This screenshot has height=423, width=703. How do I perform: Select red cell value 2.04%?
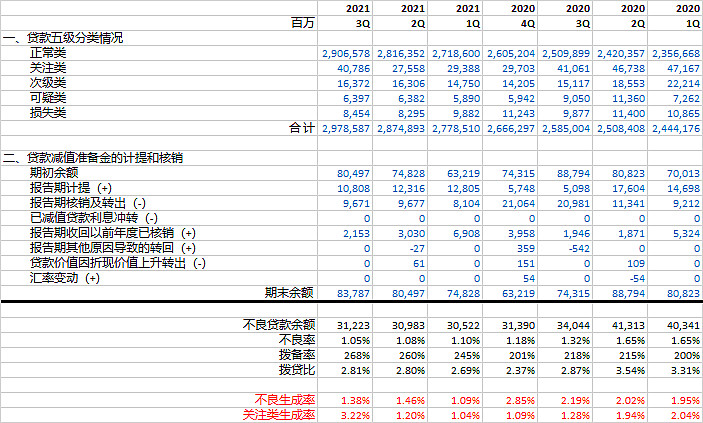tap(686, 416)
